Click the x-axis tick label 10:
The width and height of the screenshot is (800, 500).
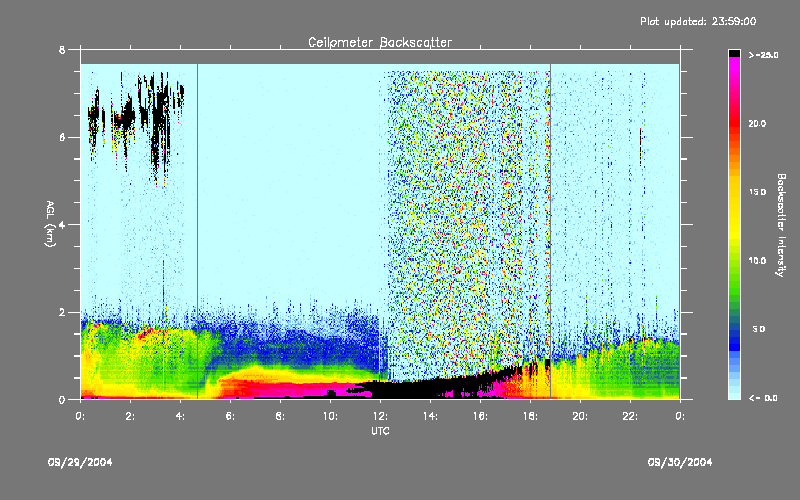pyautogui.click(x=330, y=416)
